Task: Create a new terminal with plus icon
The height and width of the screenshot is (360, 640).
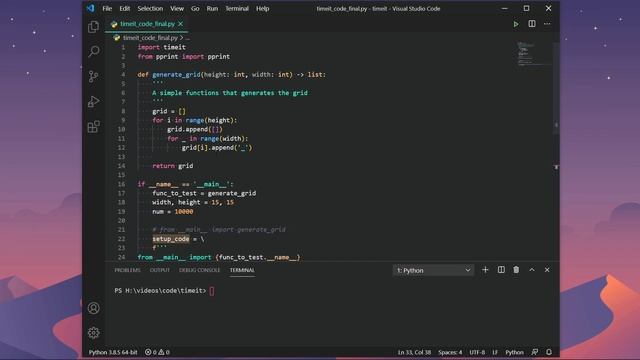Action: (x=485, y=270)
